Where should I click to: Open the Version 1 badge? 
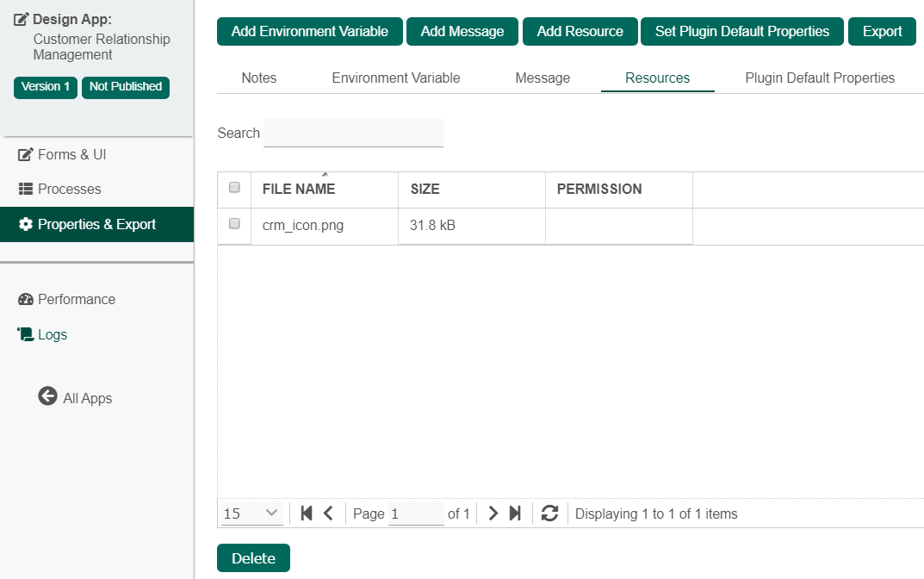46,87
